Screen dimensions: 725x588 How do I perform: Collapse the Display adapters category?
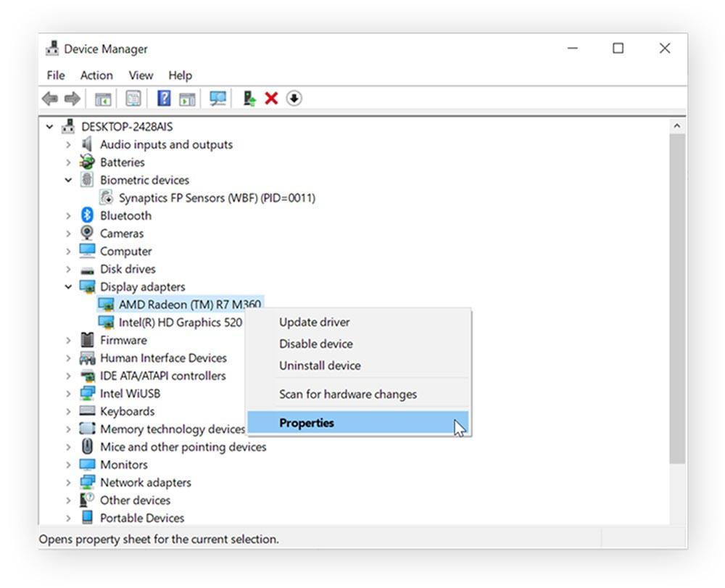click(x=68, y=287)
